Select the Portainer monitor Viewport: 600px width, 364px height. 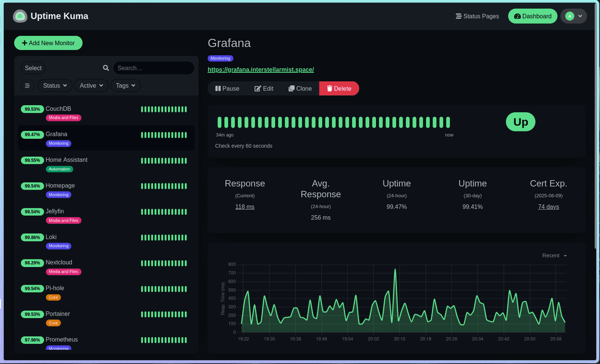coord(106,318)
